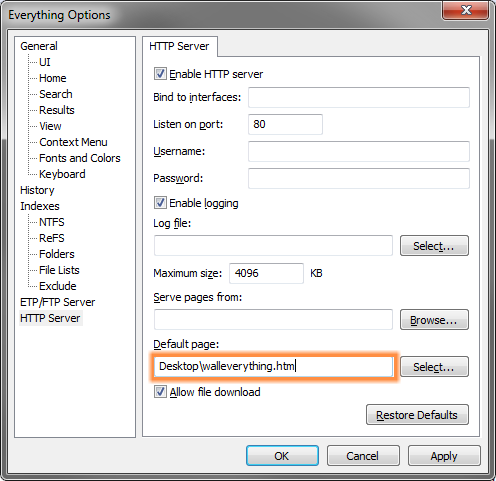
Task: Select the NTFS indexes page
Action: [52, 222]
